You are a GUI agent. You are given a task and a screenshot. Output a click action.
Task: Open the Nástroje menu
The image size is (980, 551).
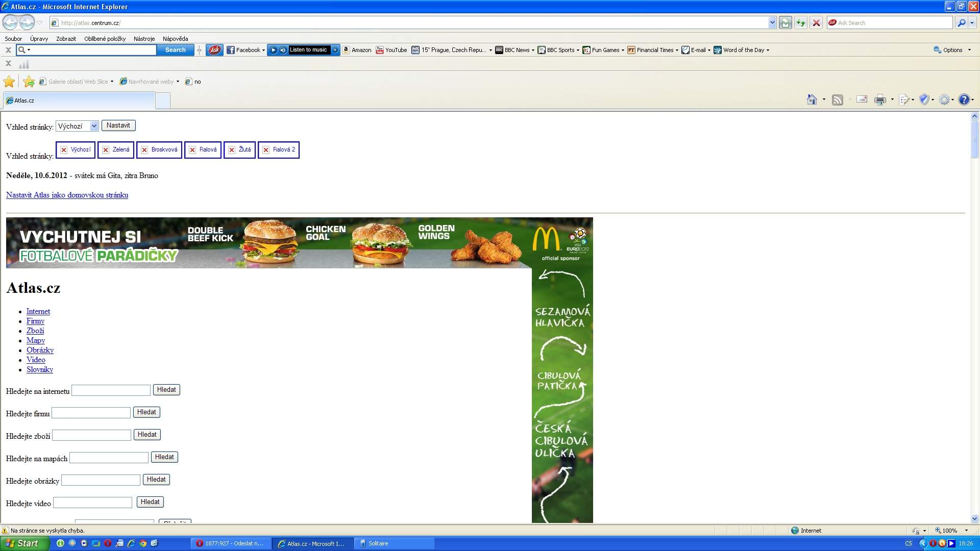click(144, 39)
